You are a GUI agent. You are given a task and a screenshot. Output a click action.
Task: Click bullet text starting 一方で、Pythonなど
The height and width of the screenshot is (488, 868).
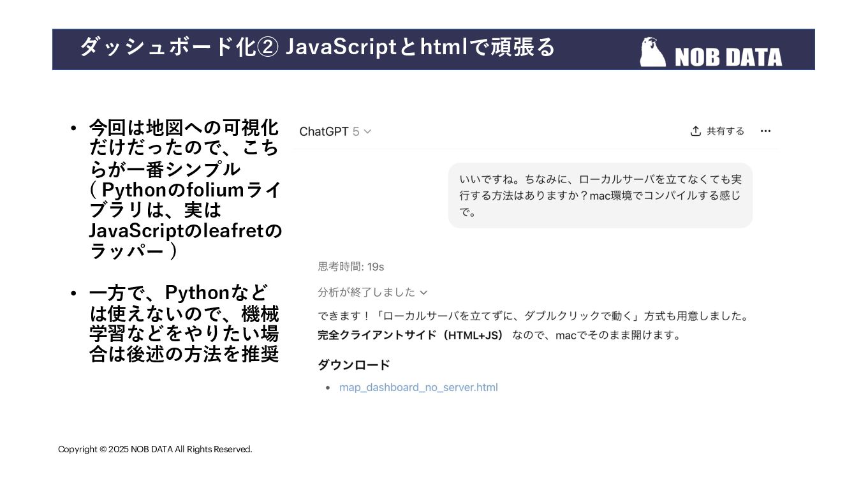pyautogui.click(x=184, y=323)
